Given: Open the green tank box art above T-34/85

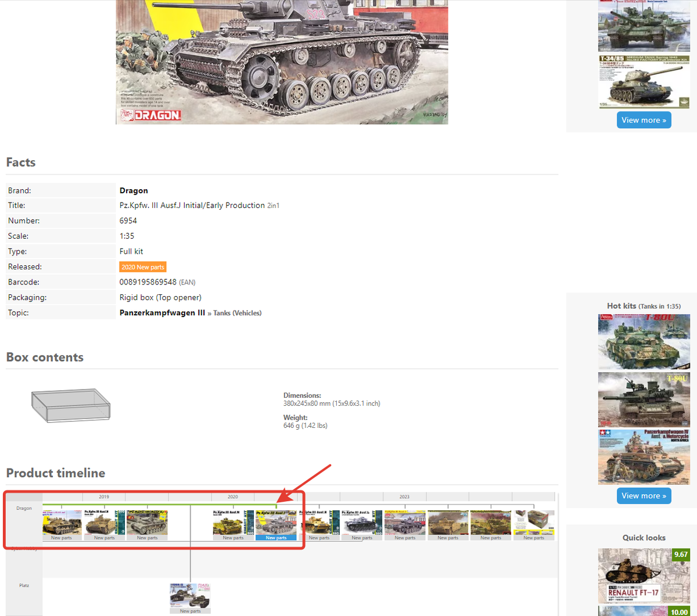Looking at the screenshot, I should [644, 26].
